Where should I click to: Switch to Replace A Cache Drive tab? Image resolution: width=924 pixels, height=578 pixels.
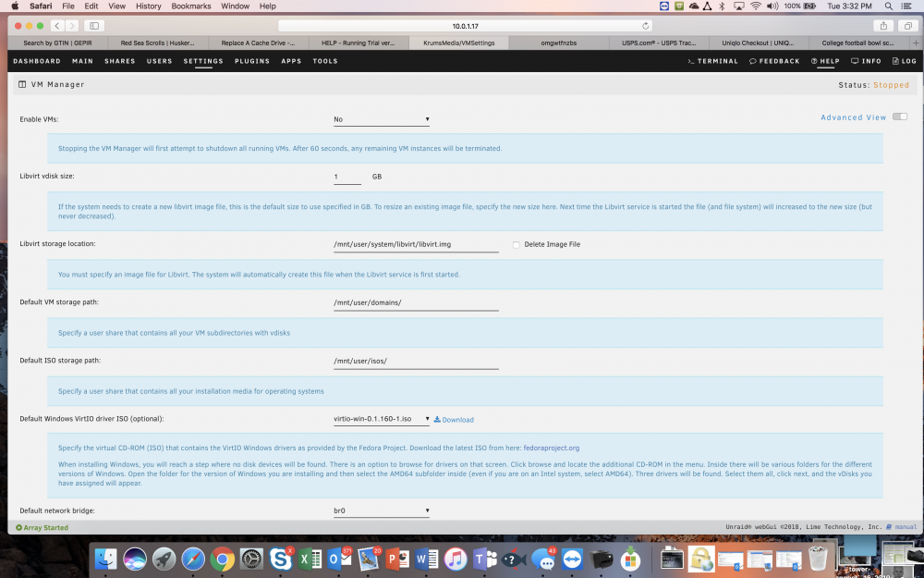pos(258,43)
